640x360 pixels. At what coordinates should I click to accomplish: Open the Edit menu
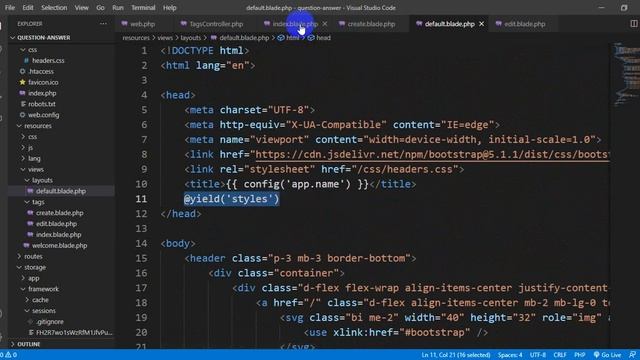(x=28, y=7)
